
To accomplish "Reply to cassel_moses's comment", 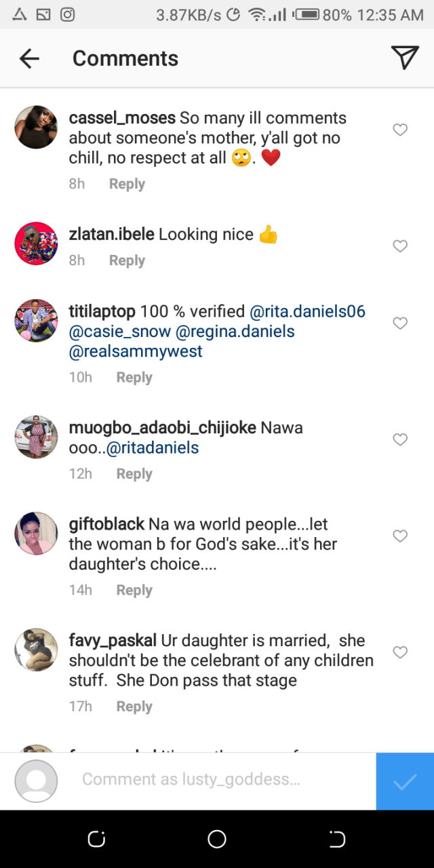I will [x=127, y=184].
